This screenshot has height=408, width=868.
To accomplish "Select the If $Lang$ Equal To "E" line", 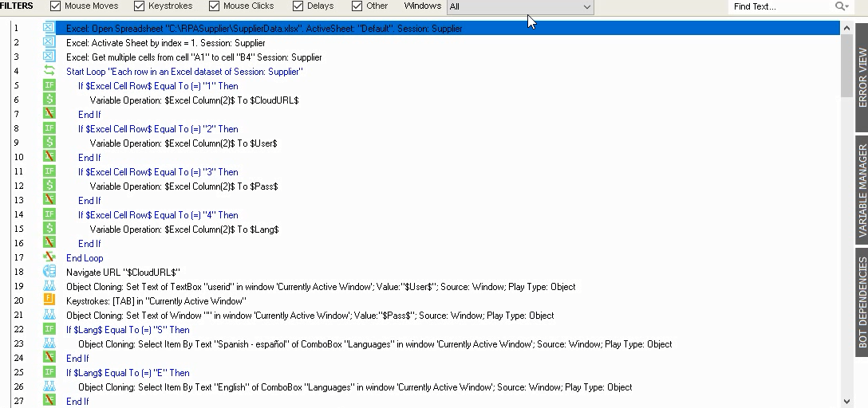I will (128, 373).
